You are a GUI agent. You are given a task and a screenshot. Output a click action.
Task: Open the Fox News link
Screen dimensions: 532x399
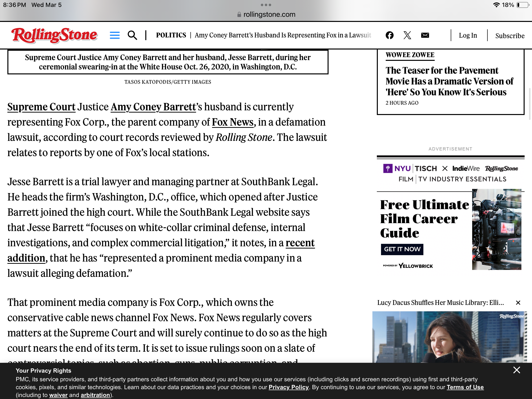click(233, 122)
